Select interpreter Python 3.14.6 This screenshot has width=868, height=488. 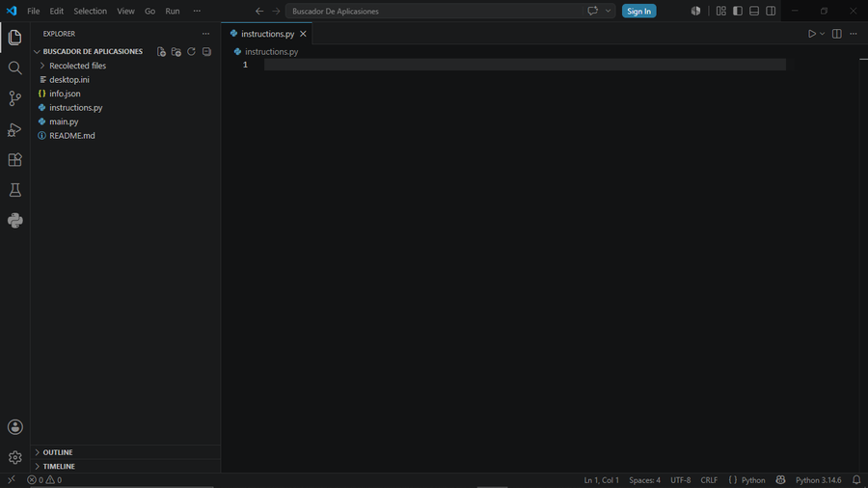(818, 479)
